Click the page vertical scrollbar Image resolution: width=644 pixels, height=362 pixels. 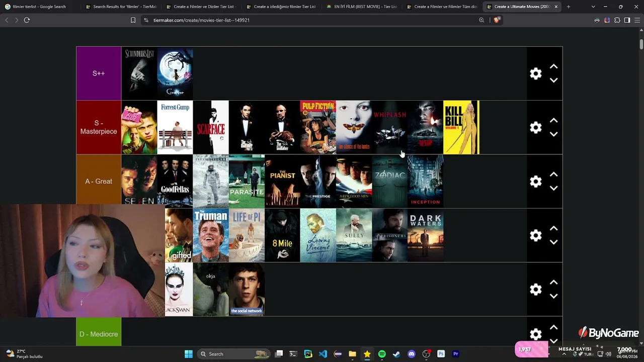click(x=641, y=44)
